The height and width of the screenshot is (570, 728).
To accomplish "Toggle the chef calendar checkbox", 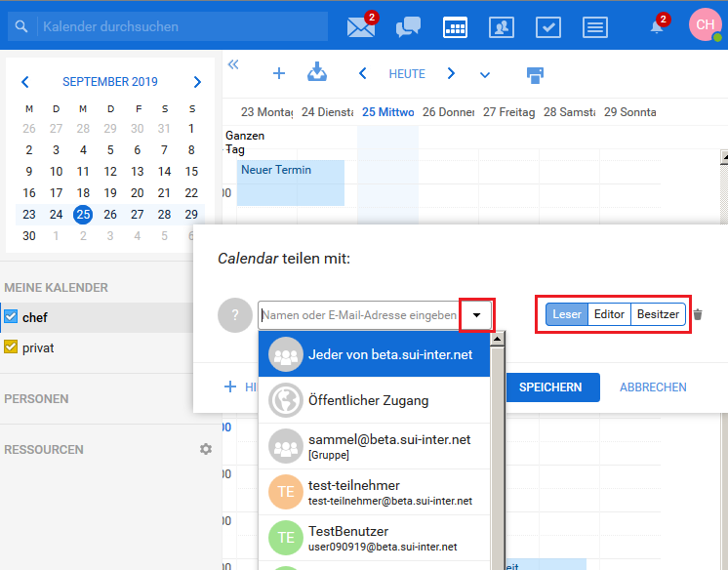I will click(12, 317).
